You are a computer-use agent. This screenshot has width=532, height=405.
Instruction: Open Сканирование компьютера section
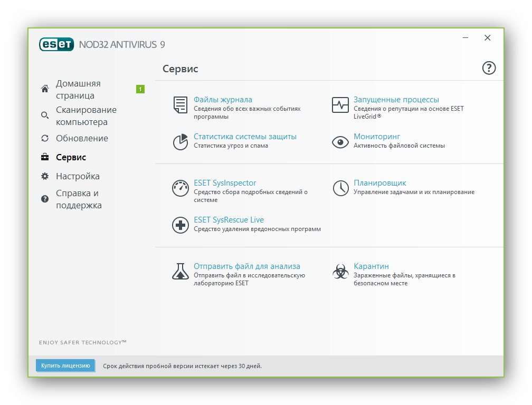[x=86, y=116]
